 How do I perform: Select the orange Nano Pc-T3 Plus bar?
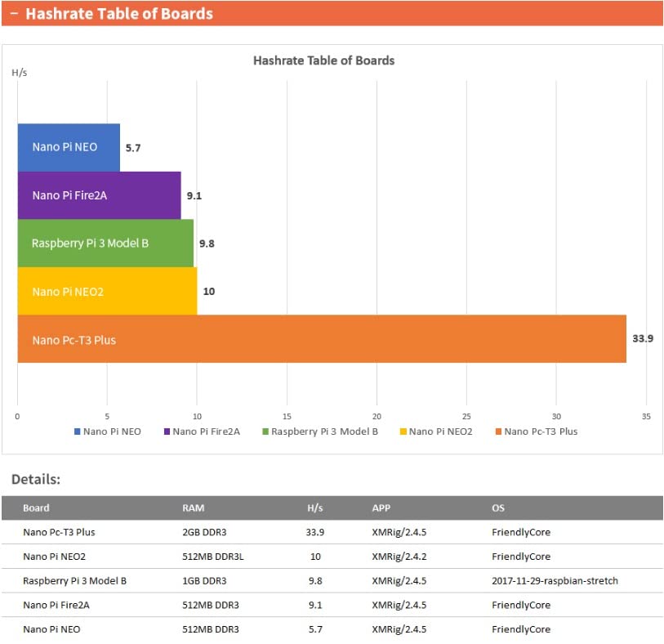[x=321, y=339]
